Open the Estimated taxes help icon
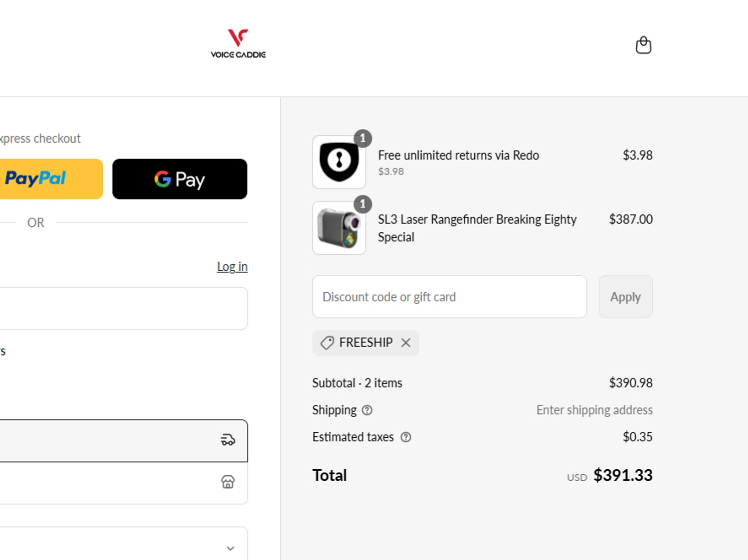This screenshot has width=748, height=560. tap(406, 437)
